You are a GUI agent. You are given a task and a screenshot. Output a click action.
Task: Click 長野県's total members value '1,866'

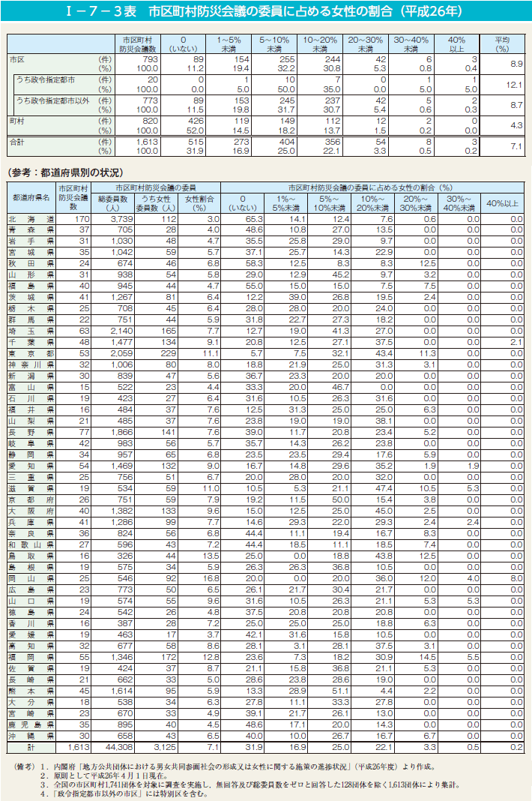click(x=122, y=432)
